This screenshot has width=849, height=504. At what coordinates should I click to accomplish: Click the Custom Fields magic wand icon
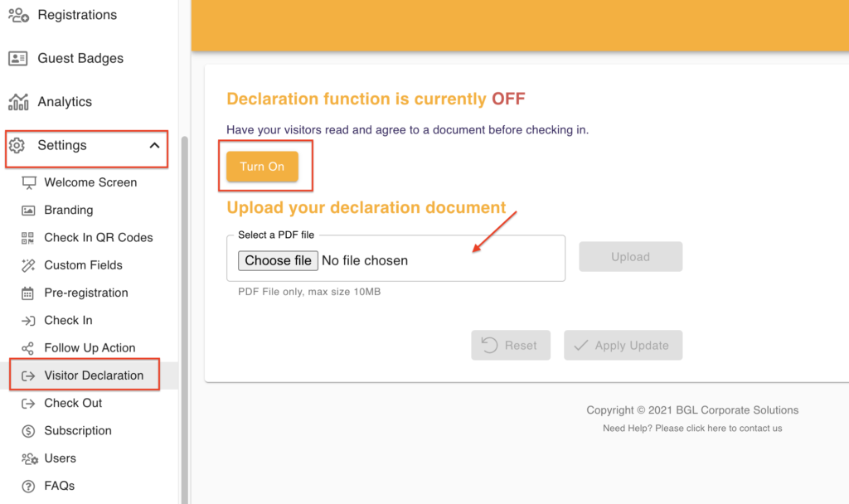pyautogui.click(x=28, y=265)
